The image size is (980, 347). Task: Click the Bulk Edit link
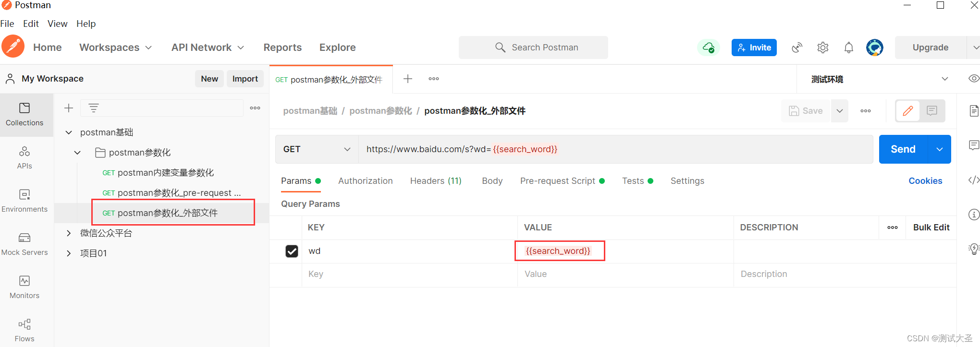tap(931, 227)
